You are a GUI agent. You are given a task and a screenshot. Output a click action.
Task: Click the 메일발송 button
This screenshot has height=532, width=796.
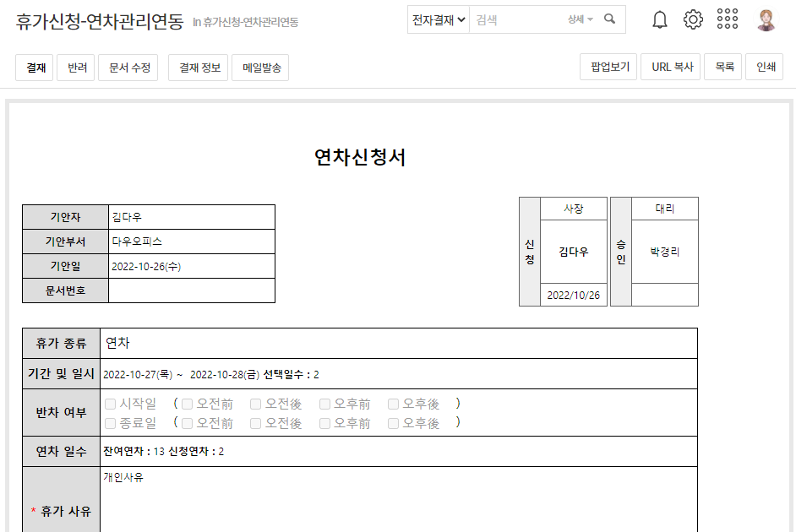[x=260, y=68]
